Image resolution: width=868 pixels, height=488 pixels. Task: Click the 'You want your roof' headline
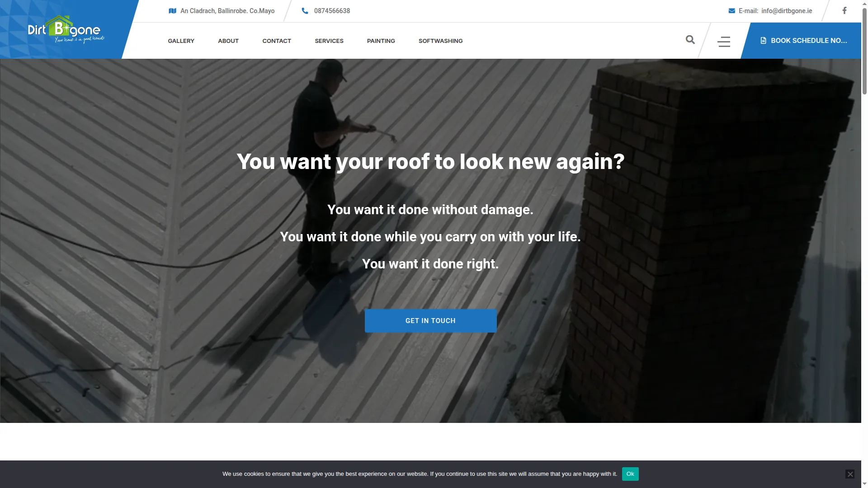(430, 162)
